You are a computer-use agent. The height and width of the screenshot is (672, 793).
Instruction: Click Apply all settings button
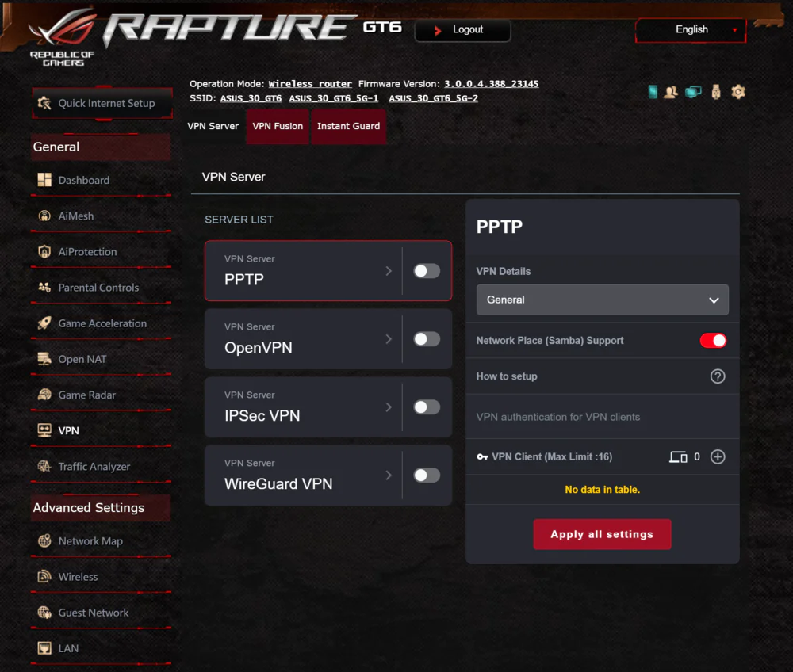click(602, 534)
